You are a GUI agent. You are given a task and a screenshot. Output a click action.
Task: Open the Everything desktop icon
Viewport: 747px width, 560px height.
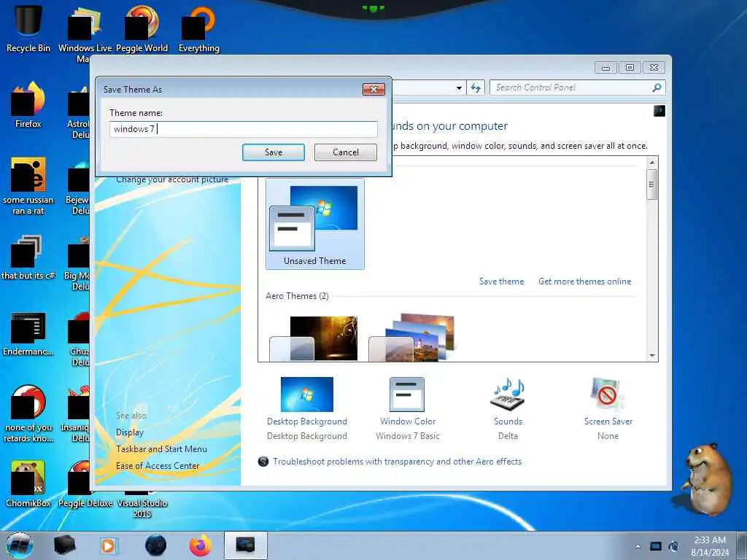click(x=199, y=28)
